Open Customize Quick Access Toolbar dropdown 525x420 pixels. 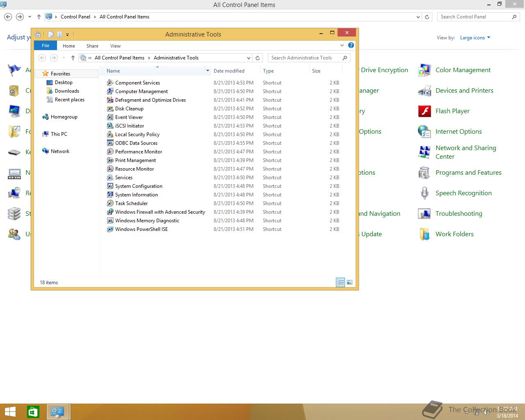coord(68,34)
